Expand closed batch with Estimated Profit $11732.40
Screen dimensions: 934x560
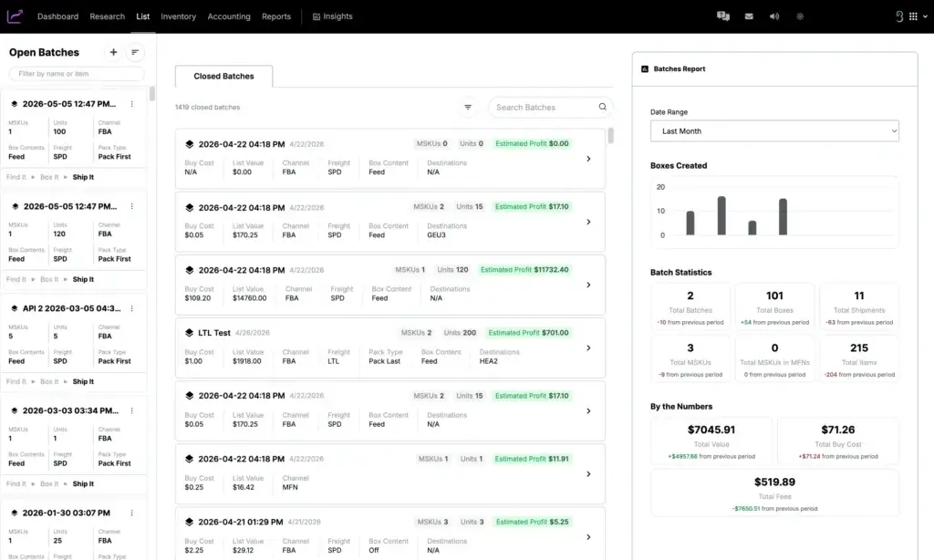point(588,285)
